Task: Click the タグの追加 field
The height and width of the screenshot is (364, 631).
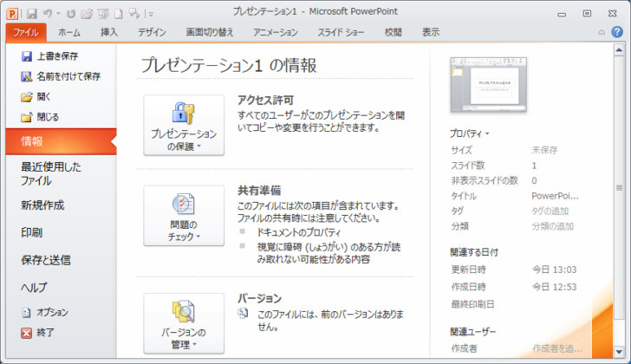Action: [550, 211]
